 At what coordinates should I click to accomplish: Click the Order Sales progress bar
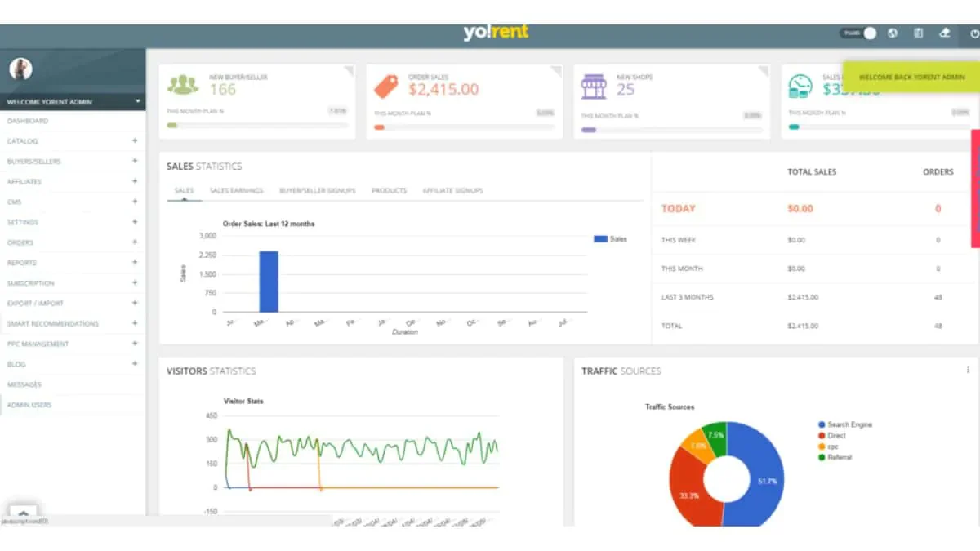tap(464, 127)
